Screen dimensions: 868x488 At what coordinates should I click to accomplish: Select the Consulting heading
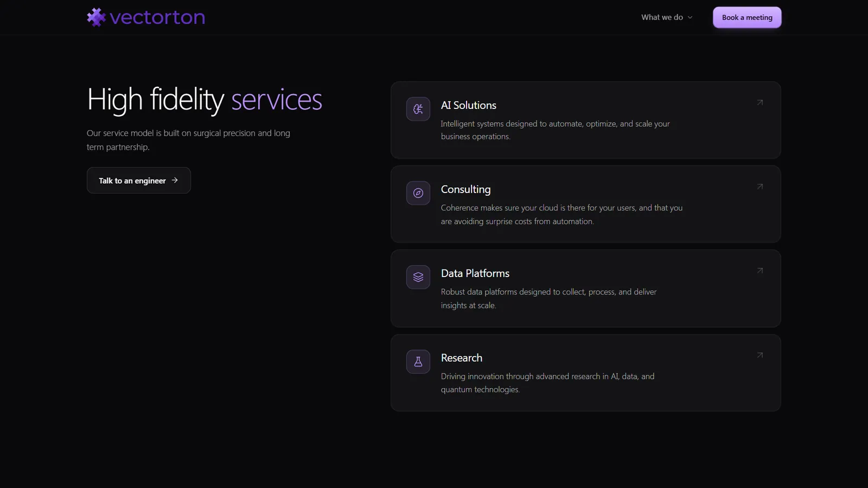[x=466, y=189]
